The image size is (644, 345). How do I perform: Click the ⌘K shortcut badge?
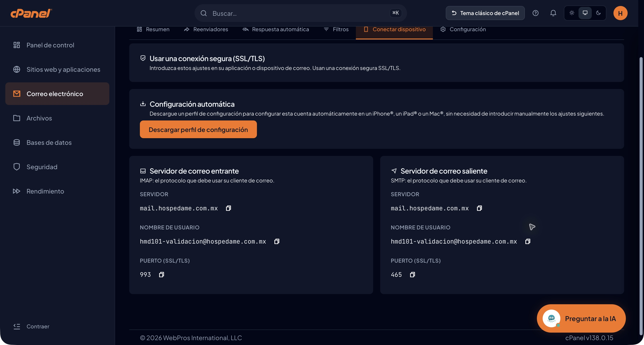click(395, 13)
